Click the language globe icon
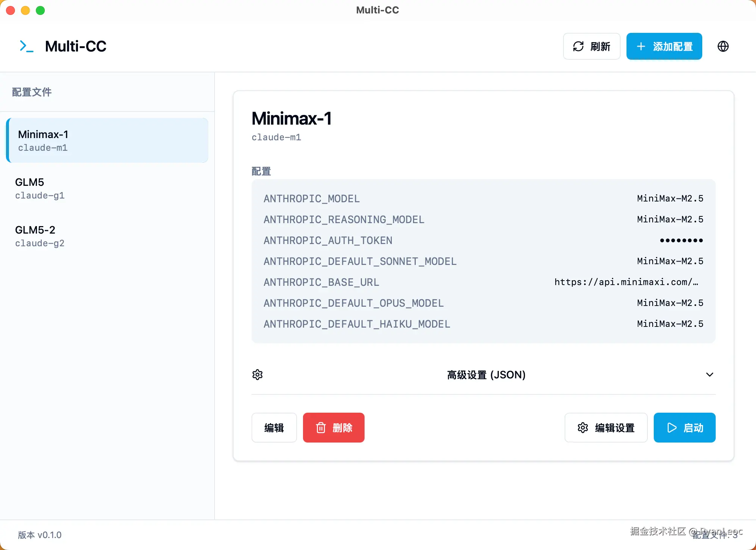756x550 pixels. click(x=723, y=46)
